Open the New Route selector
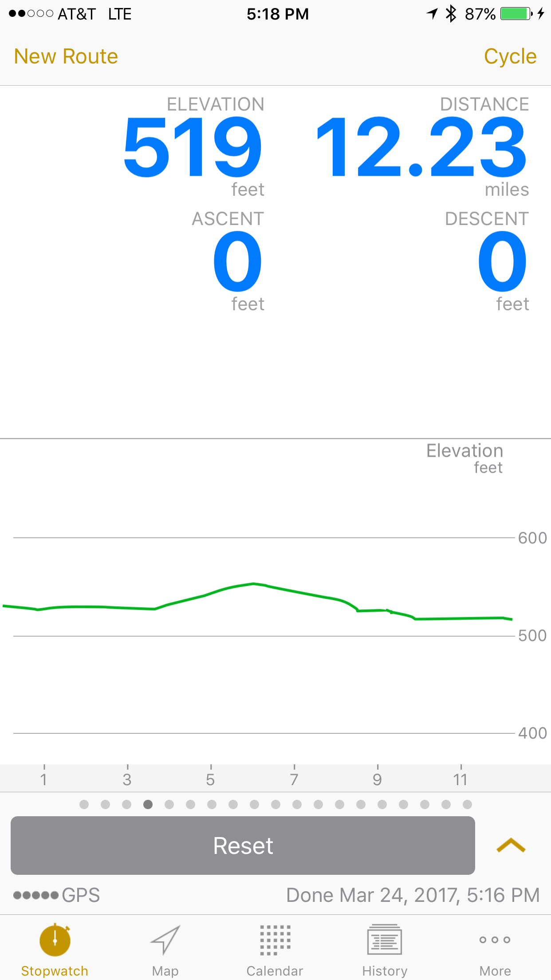551x980 pixels. pos(66,56)
